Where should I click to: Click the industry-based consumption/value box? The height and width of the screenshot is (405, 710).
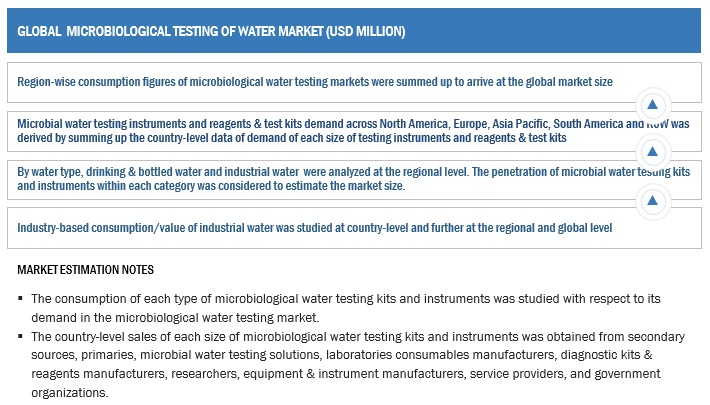click(330, 227)
